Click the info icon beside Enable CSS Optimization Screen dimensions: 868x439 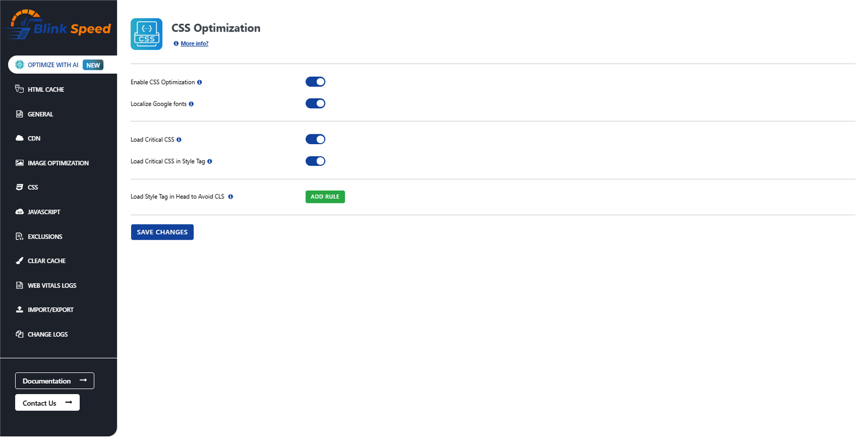pyautogui.click(x=200, y=82)
